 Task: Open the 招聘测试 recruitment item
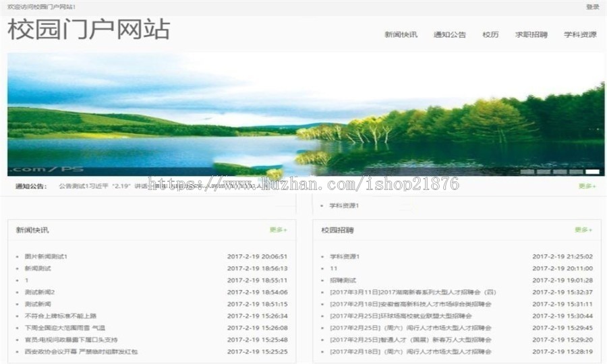343,280
